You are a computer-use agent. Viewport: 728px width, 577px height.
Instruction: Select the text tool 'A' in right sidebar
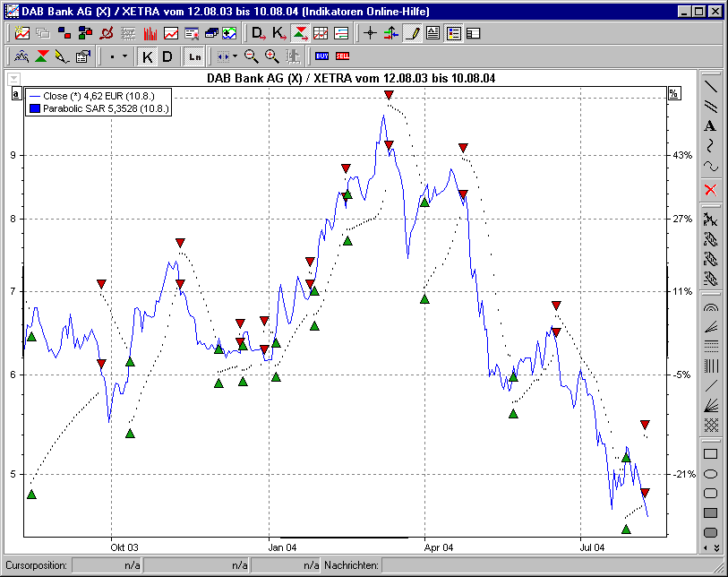708,126
